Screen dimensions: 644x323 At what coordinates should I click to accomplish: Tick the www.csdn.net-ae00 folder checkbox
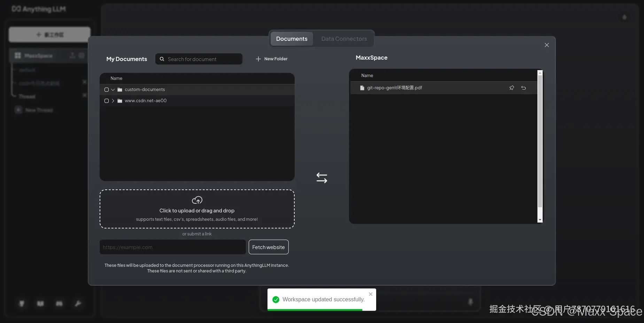107,101
